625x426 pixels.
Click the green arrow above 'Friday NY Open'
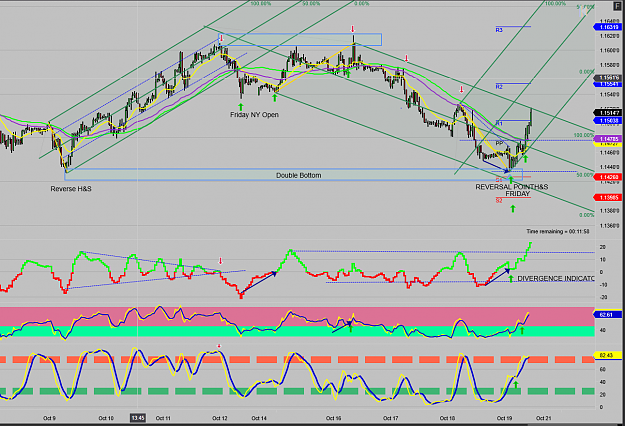click(x=240, y=106)
